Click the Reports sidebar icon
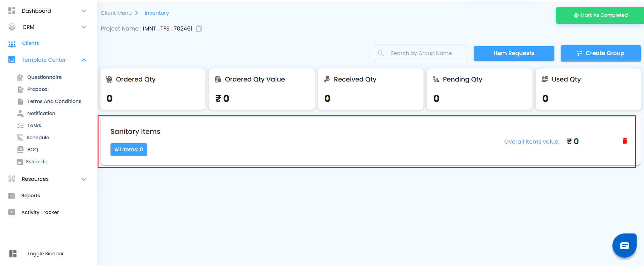 pos(12,196)
